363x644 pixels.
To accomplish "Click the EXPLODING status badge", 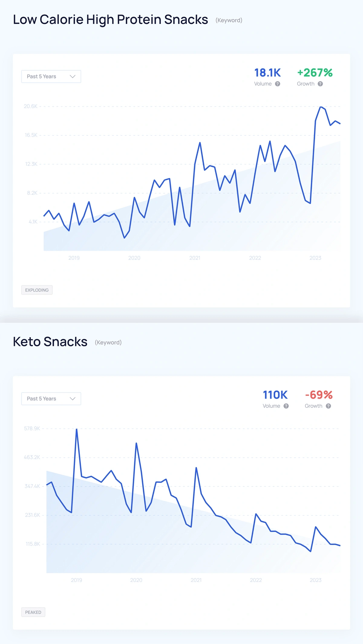I will 37,290.
